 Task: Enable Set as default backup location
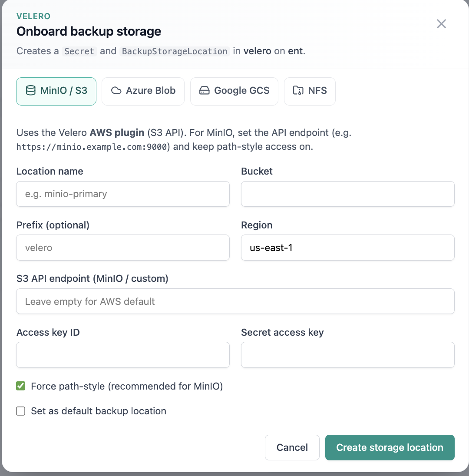point(21,411)
